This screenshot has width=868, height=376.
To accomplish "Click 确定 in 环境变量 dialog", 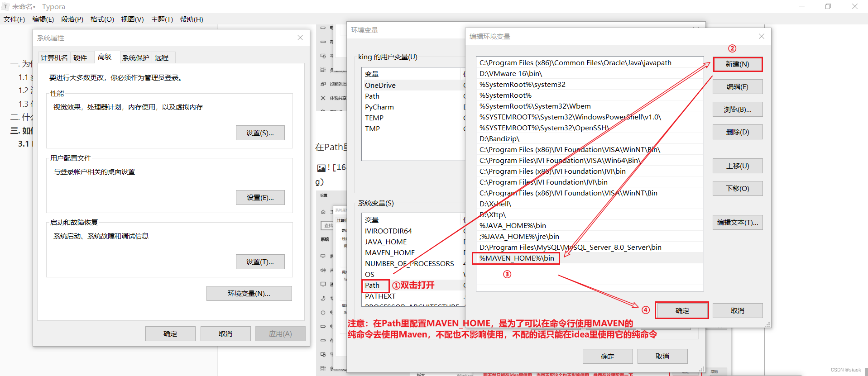I will 608,357.
